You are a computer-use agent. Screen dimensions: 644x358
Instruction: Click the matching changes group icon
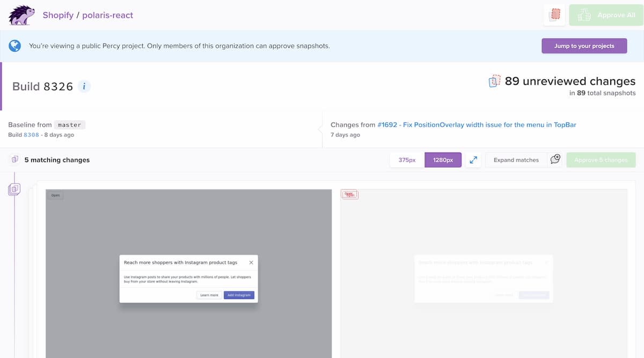(x=14, y=159)
